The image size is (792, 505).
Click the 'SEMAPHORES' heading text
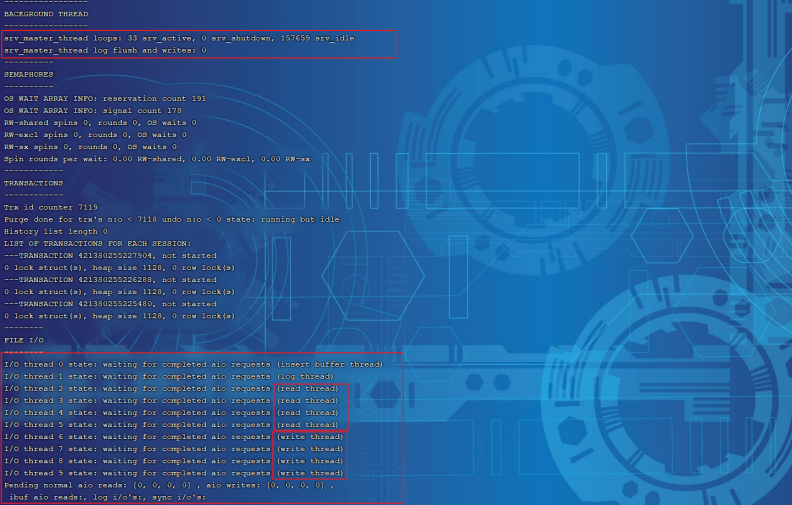[29, 75]
